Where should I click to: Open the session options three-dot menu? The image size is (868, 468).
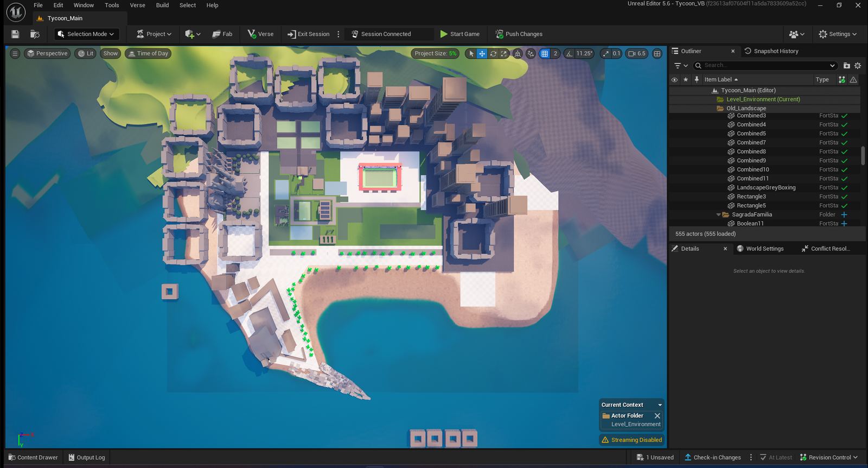339,34
